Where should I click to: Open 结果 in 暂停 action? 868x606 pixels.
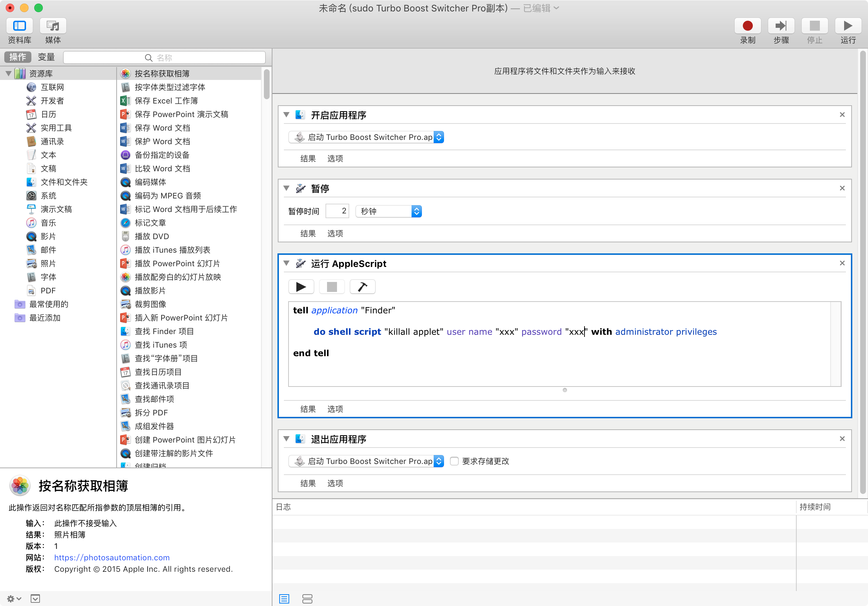(x=308, y=233)
